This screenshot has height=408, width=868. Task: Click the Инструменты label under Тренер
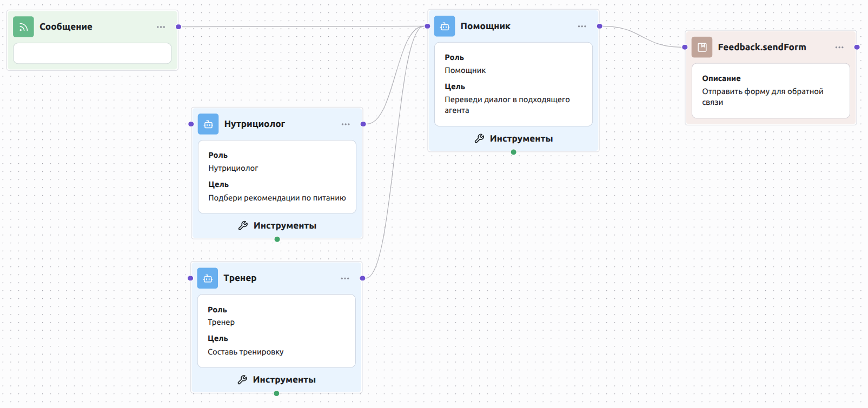284,380
